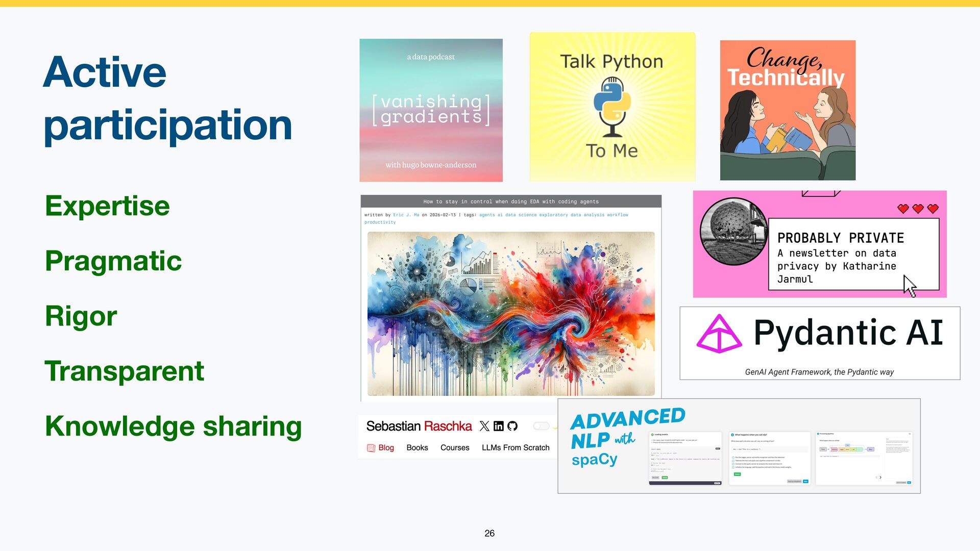This screenshot has height=551, width=980.
Task: Open the Courses menu item
Action: pyautogui.click(x=454, y=447)
